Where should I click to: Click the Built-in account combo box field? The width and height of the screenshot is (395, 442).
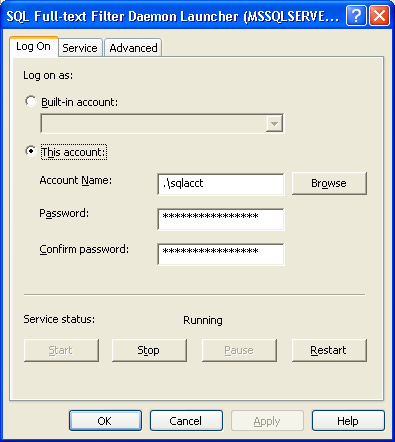coord(162,124)
